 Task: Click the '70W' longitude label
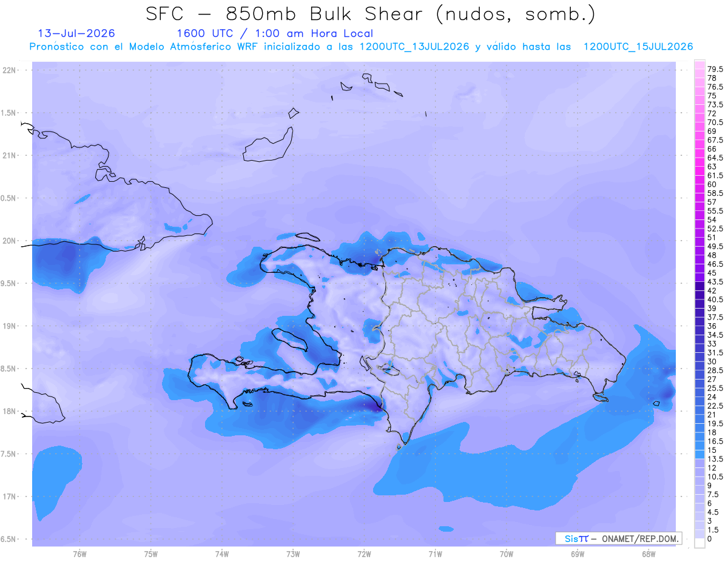[507, 554]
